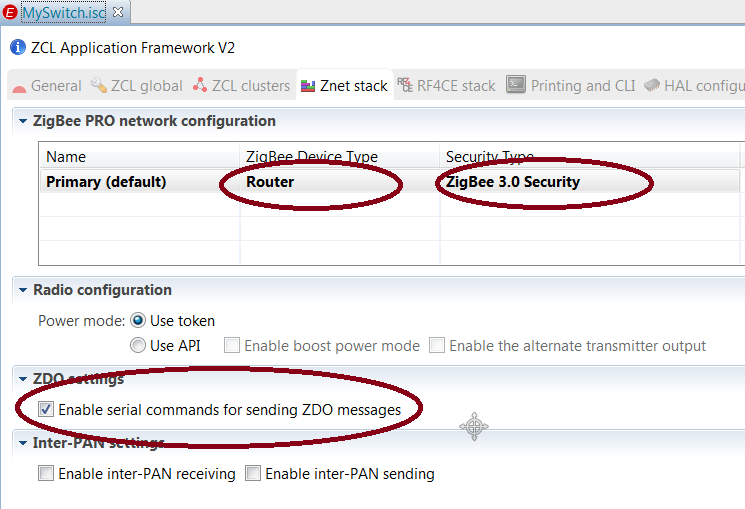Open the ZCL clusters tab
Screen dimensions: 745x509
[x=242, y=86]
